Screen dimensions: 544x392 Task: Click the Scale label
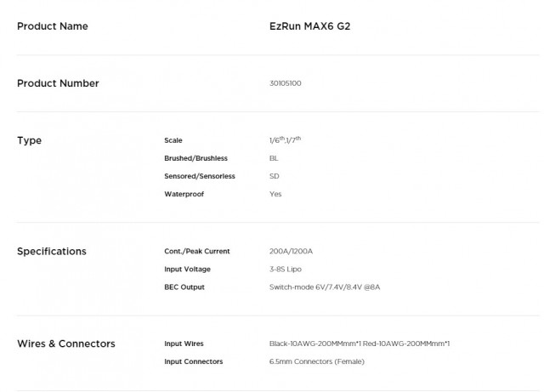point(173,140)
